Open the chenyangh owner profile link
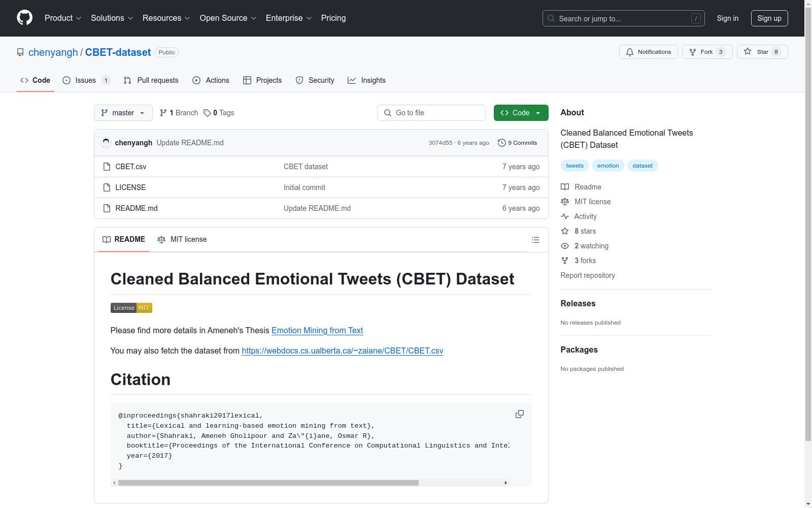This screenshot has width=812, height=508. pos(53,52)
